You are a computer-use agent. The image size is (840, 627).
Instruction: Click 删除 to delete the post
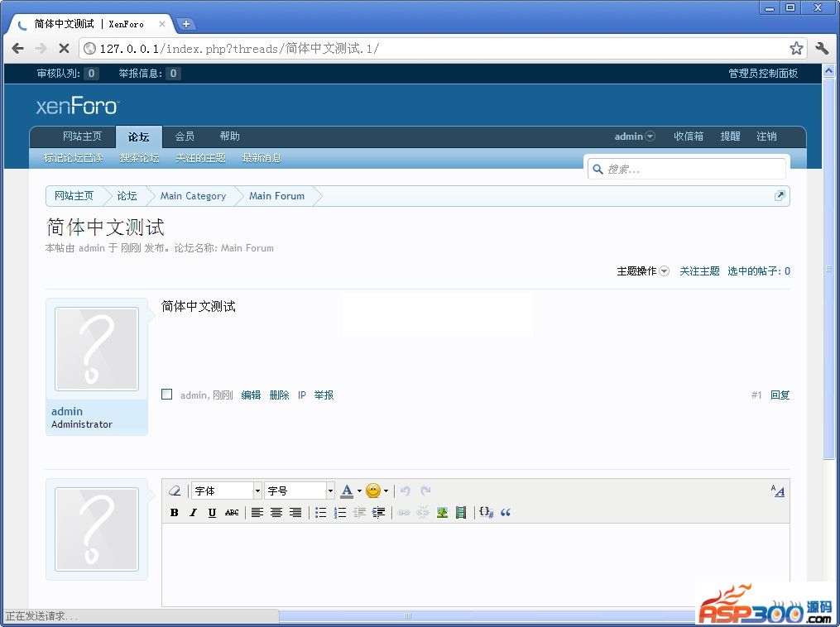279,395
